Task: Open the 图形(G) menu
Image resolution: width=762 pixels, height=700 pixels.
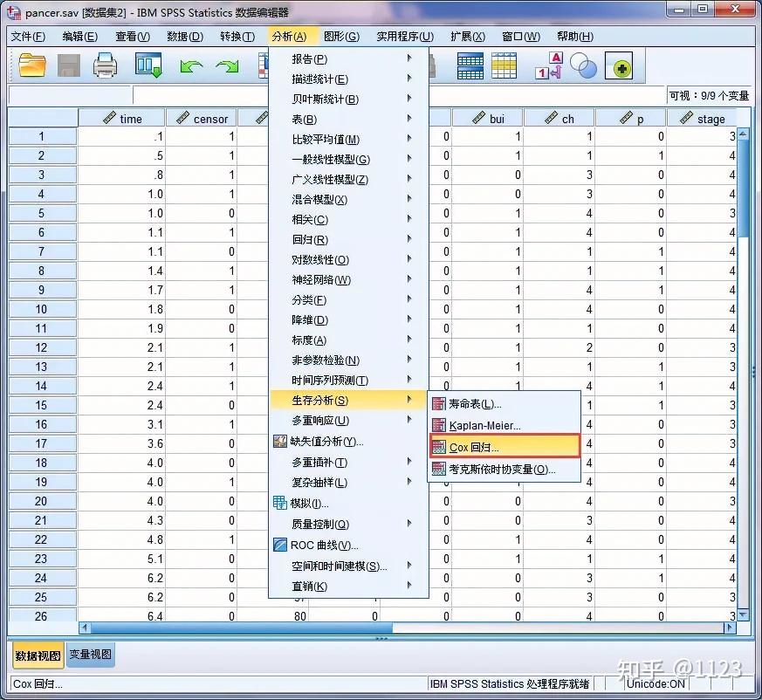Action: coord(340,36)
